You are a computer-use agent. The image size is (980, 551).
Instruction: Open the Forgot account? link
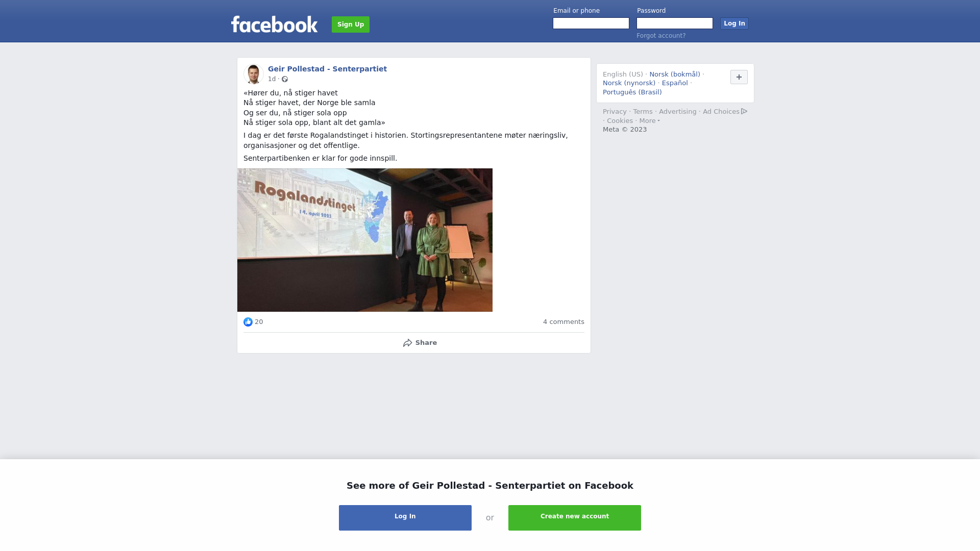661,36
